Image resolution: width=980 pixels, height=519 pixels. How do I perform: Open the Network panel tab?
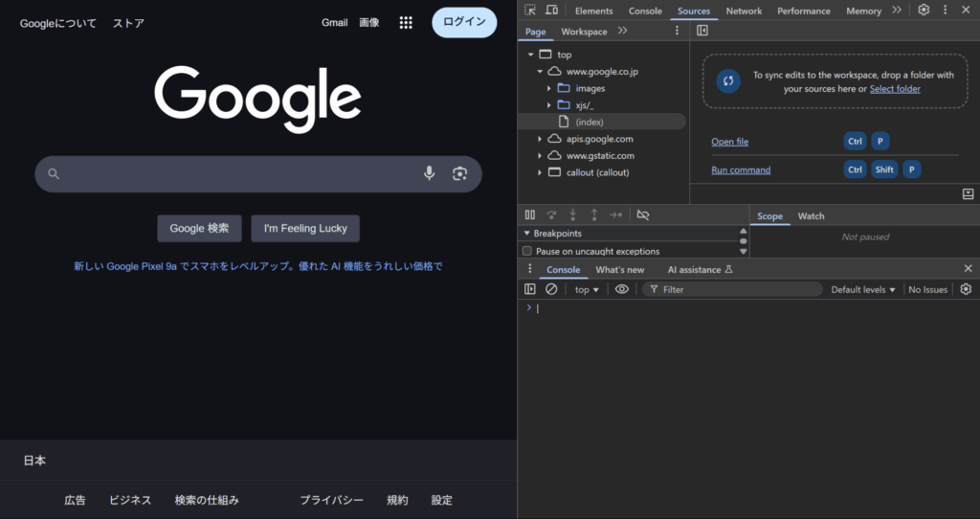click(x=743, y=11)
